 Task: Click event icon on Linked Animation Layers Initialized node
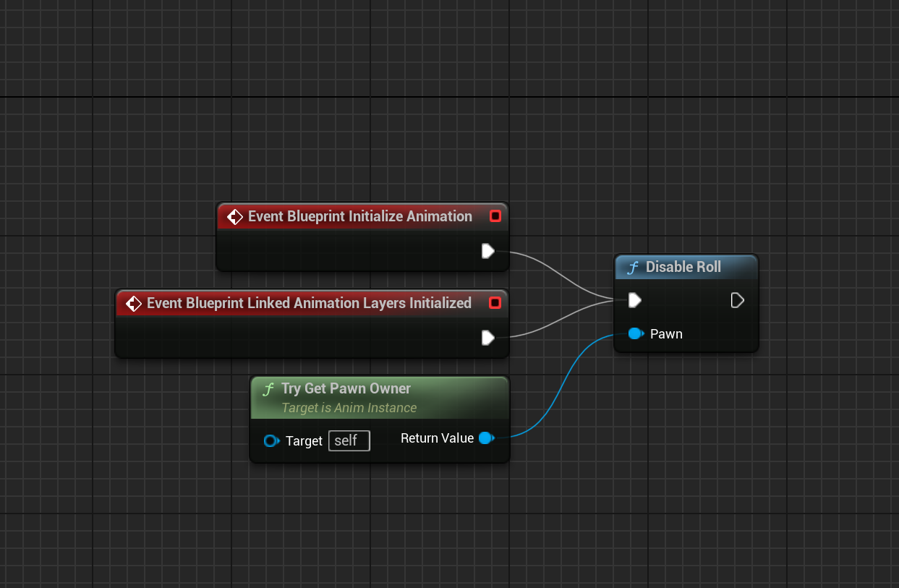tap(133, 303)
